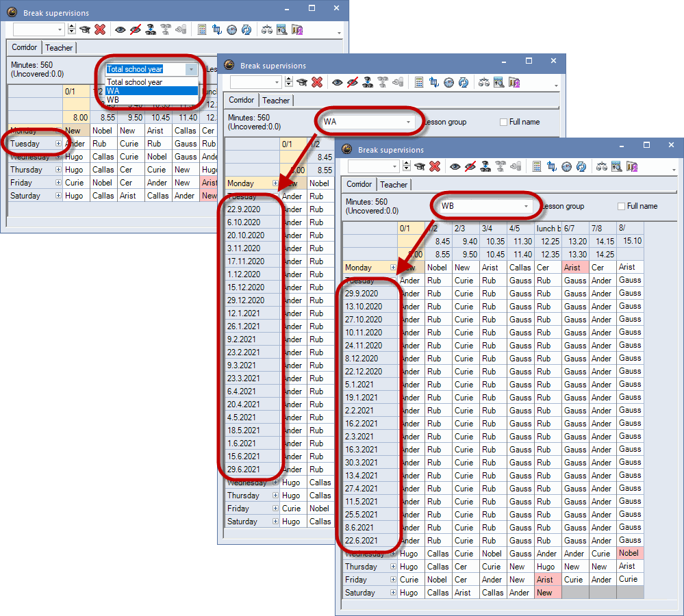684x616 pixels.
Task: Click the spinner arrows beside the WB window's toolbar combo box
Action: [407, 166]
